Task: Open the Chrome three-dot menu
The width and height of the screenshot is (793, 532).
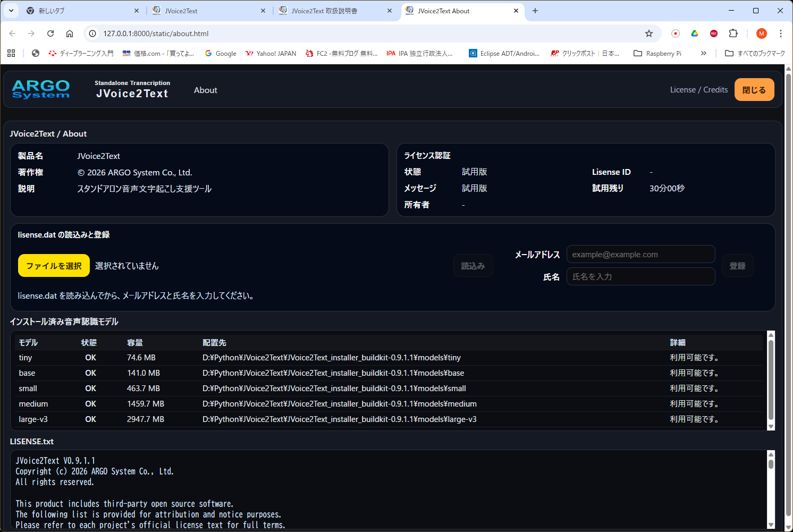Action: tap(781, 33)
